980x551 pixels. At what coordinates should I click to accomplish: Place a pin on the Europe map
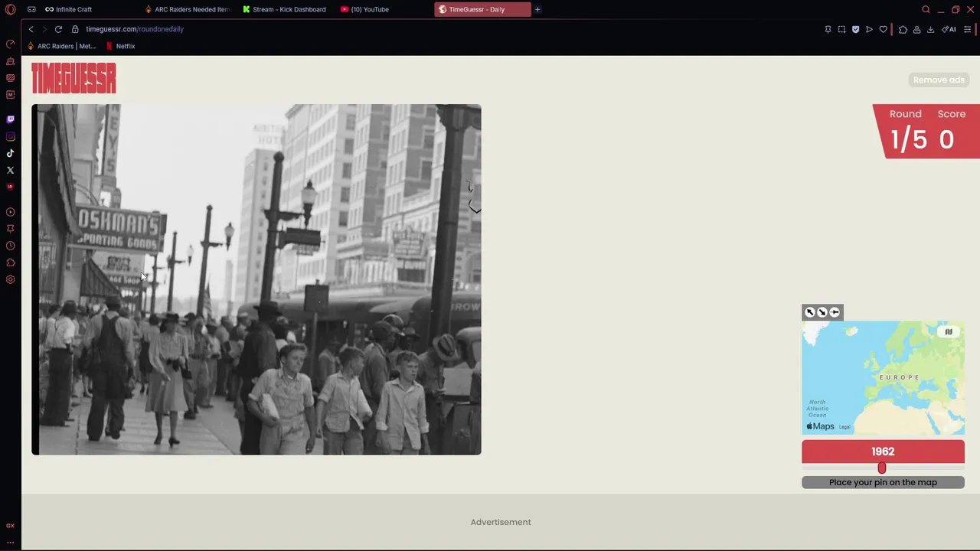883,377
